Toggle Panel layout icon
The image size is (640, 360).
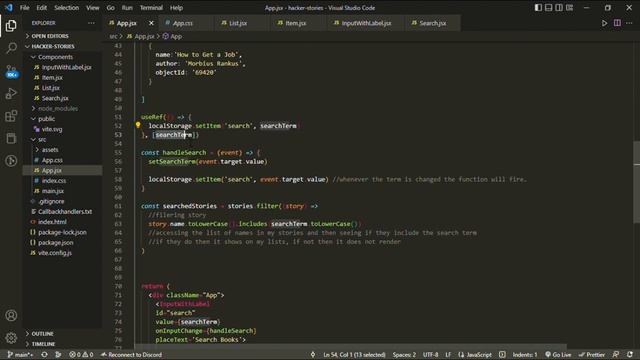pos(549,8)
